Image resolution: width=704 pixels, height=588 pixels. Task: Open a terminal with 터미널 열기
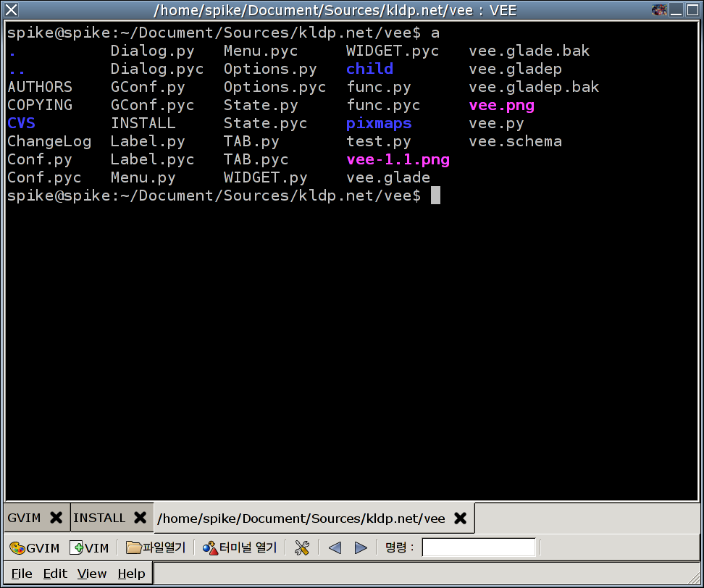(x=240, y=547)
